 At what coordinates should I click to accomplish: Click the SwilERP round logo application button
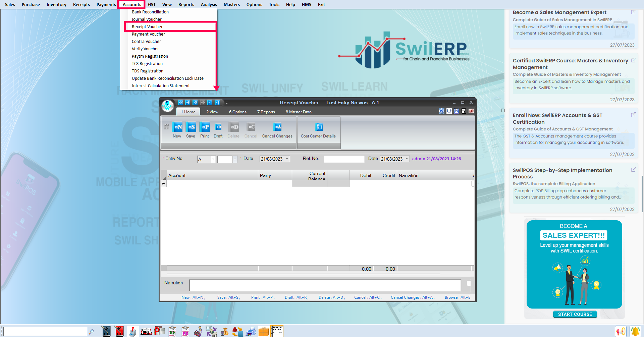click(x=167, y=106)
